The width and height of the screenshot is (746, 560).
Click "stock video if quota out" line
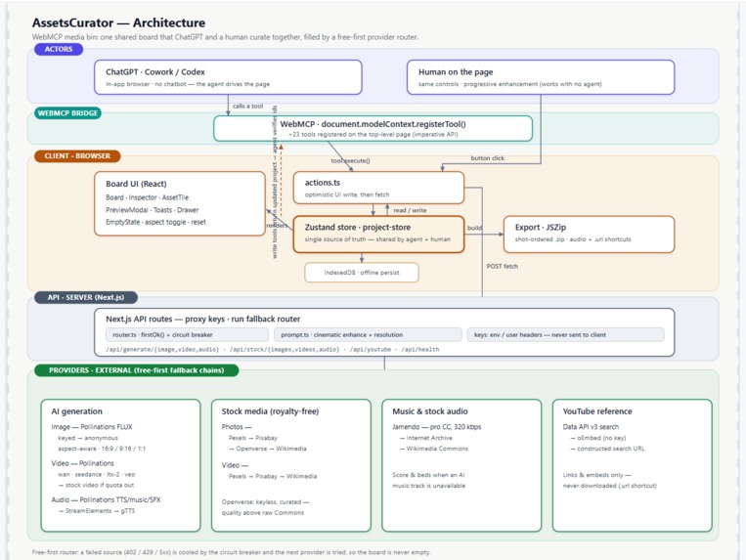(x=96, y=485)
